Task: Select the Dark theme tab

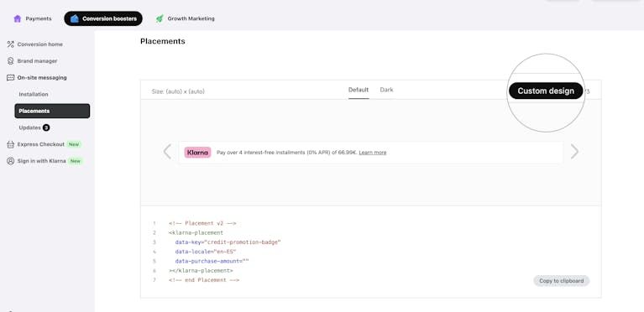Action: (x=386, y=90)
